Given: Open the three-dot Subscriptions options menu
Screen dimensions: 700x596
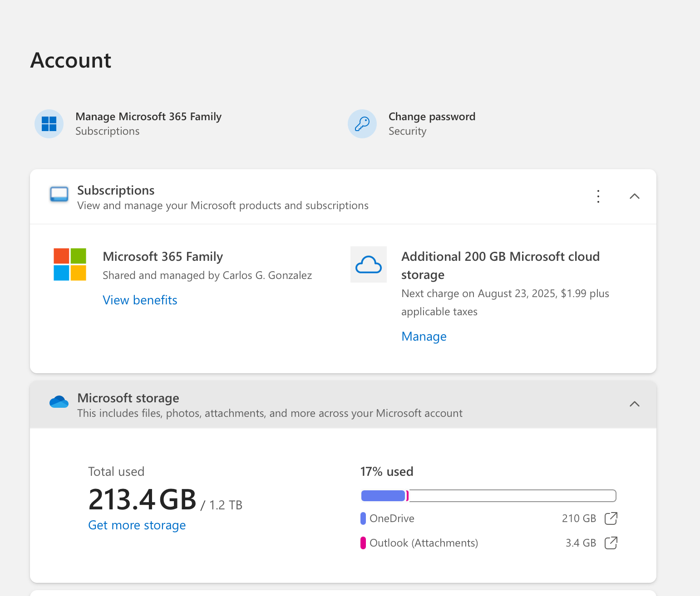Looking at the screenshot, I should point(598,196).
